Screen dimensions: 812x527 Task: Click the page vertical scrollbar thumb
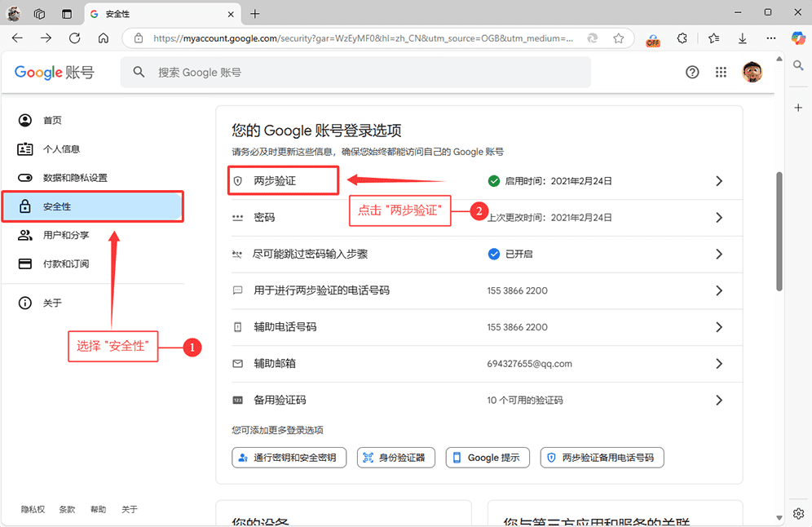tap(779, 231)
